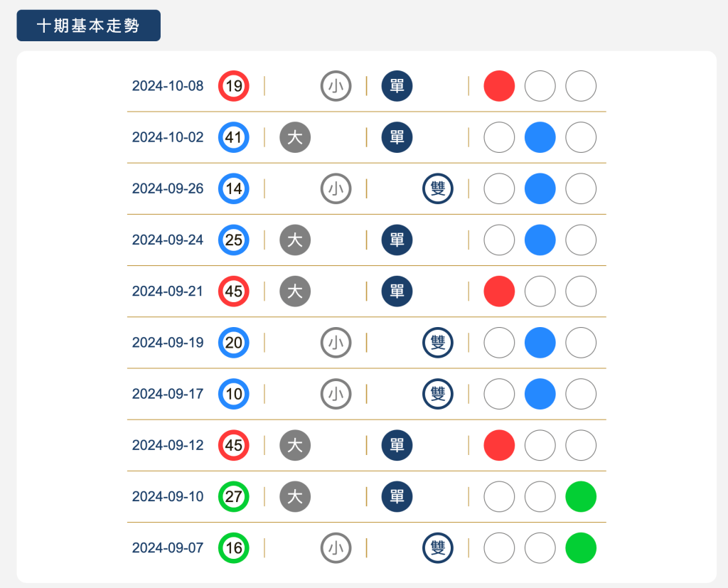Click the green 16 ball on bottom row
This screenshot has width=728, height=588.
[x=234, y=548]
